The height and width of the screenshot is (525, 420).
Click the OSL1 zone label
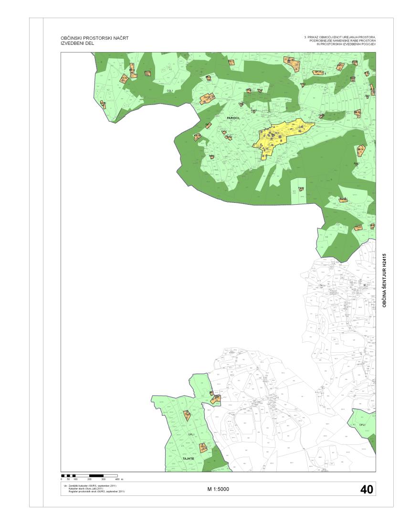tap(170, 90)
